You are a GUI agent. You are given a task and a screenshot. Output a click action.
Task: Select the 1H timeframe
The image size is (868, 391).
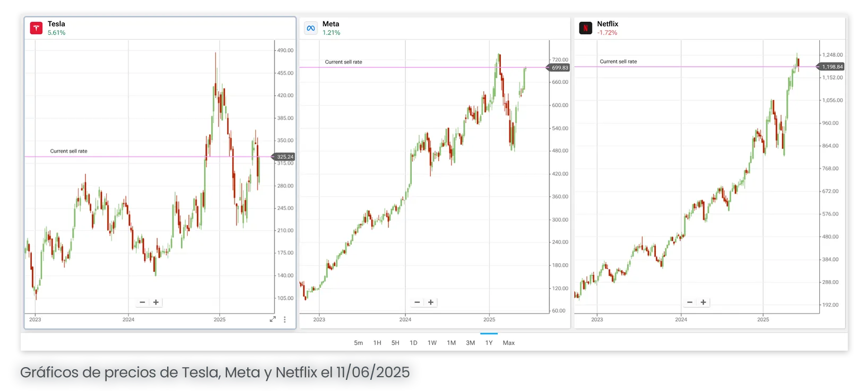377,343
